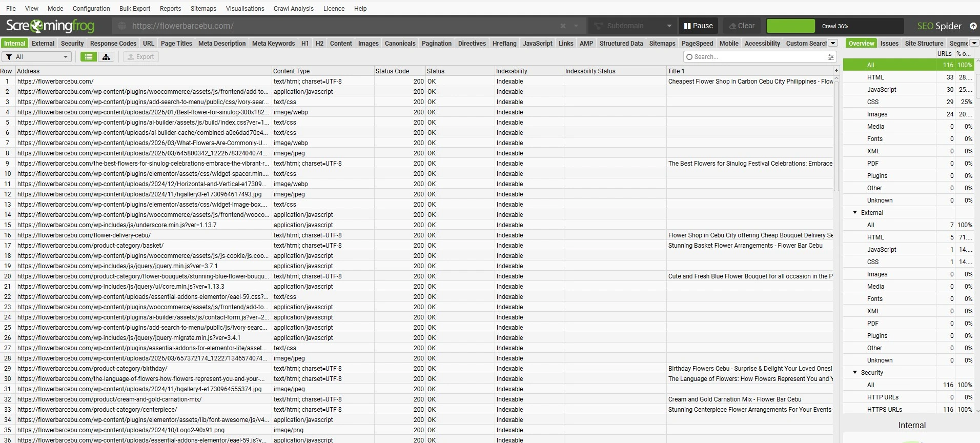Select the Logo2-90x91.png image row
Image resolution: width=980 pixels, height=443 pixels.
coord(416,430)
